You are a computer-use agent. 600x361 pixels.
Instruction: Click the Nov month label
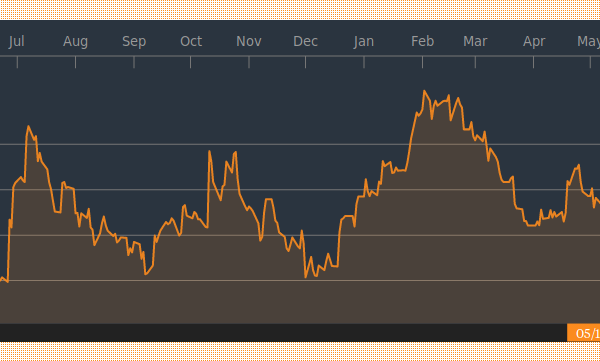249,41
